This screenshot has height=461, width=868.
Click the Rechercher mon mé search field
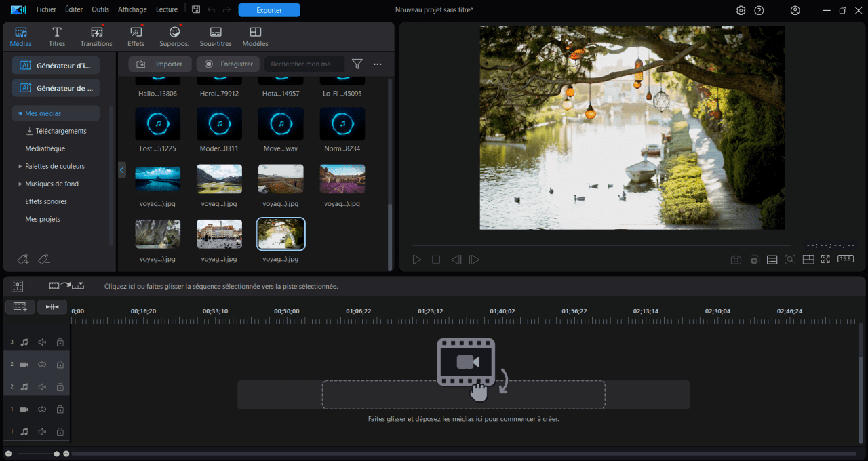click(x=304, y=64)
